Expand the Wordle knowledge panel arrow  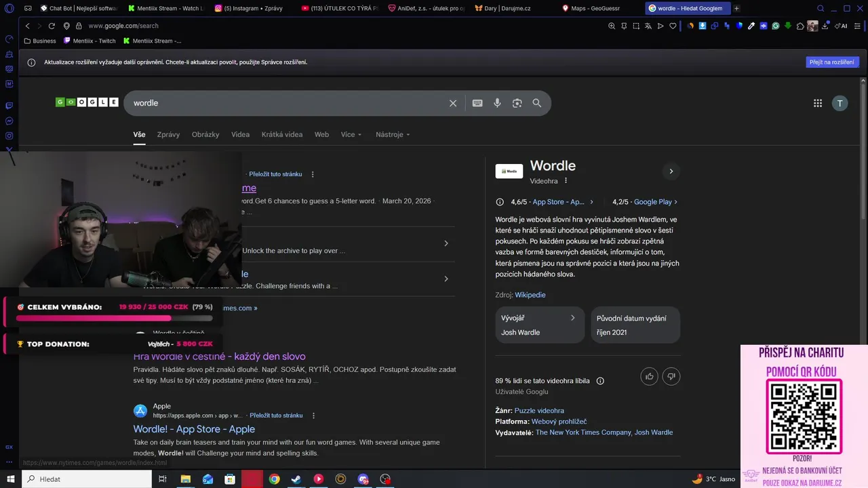pos(671,171)
